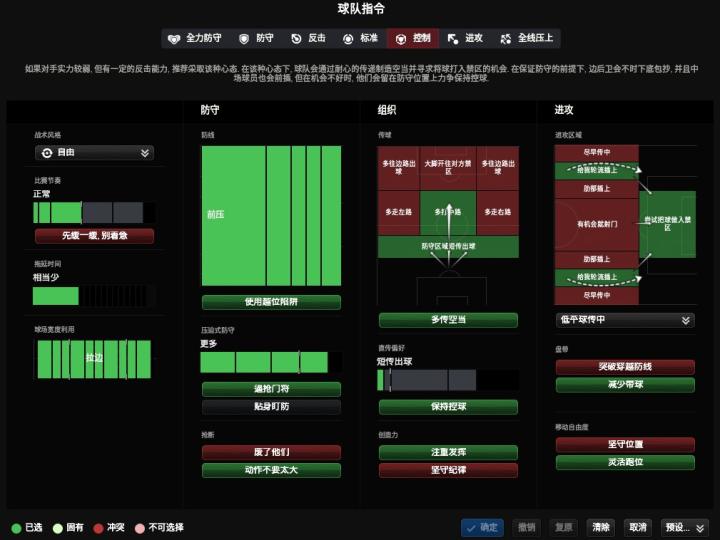
Task: Select the 全线压上 overload mentality icon
Action: pos(506,39)
